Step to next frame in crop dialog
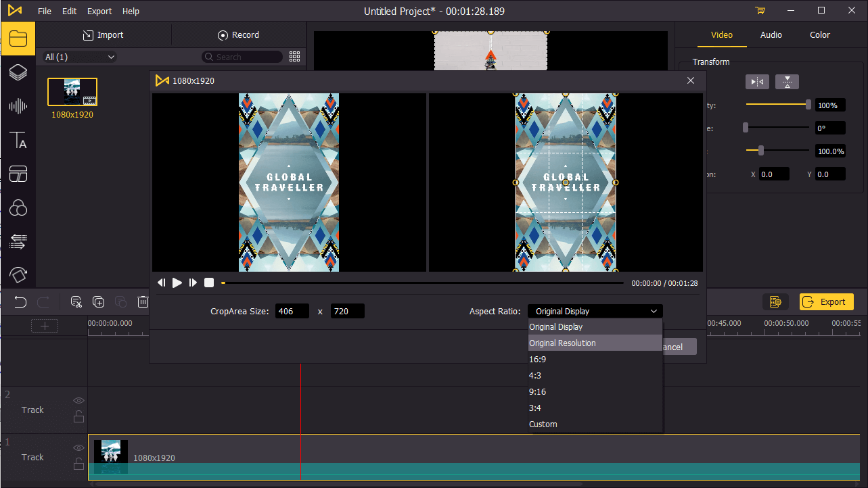This screenshot has height=488, width=868. coord(193,283)
